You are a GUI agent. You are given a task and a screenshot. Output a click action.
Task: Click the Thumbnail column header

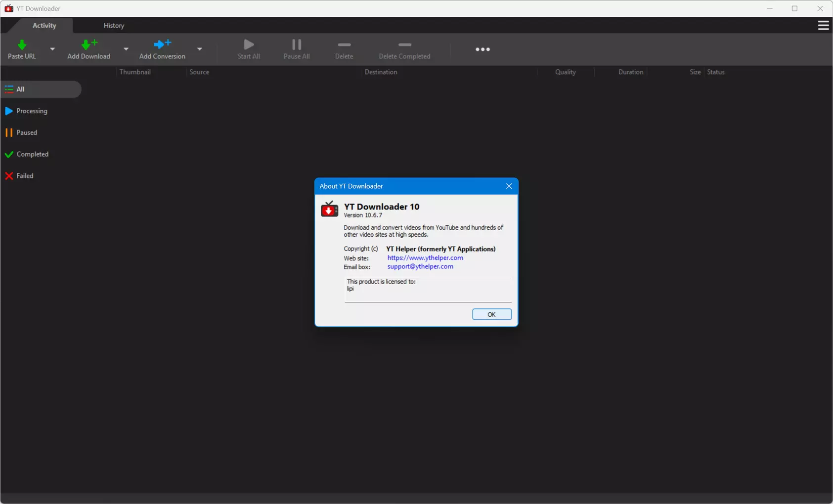click(x=135, y=72)
